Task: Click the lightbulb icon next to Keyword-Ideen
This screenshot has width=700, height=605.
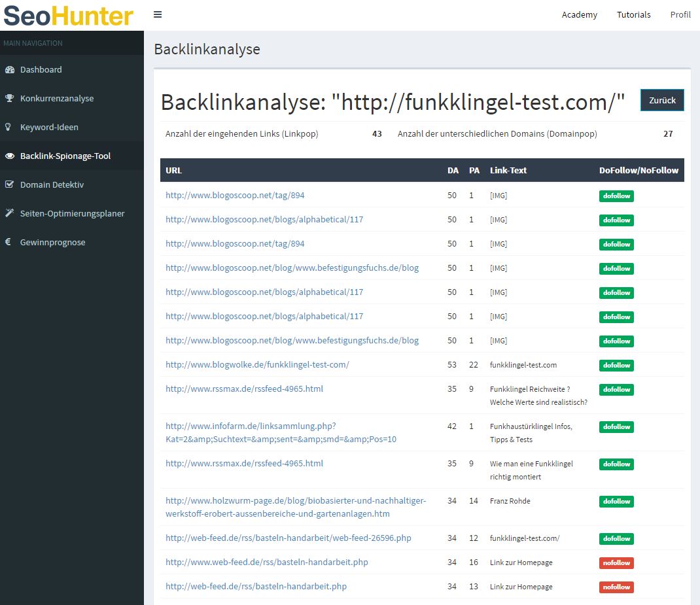Action: [8, 127]
